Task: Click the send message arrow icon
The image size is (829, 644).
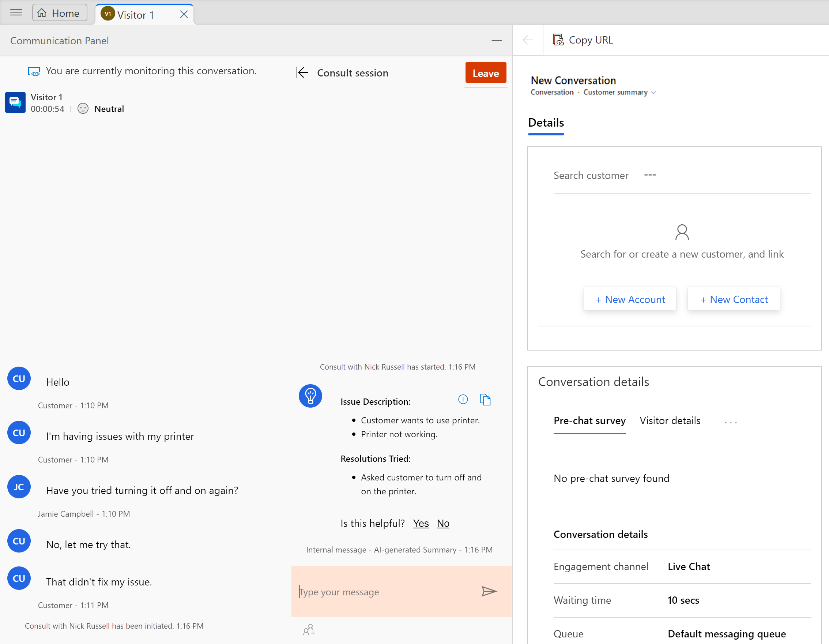Action: 489,591
